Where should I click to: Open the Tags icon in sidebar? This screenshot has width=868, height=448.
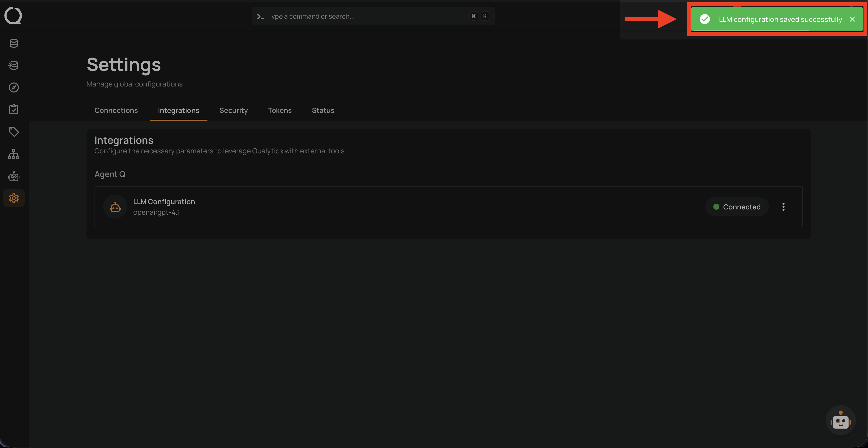point(14,132)
